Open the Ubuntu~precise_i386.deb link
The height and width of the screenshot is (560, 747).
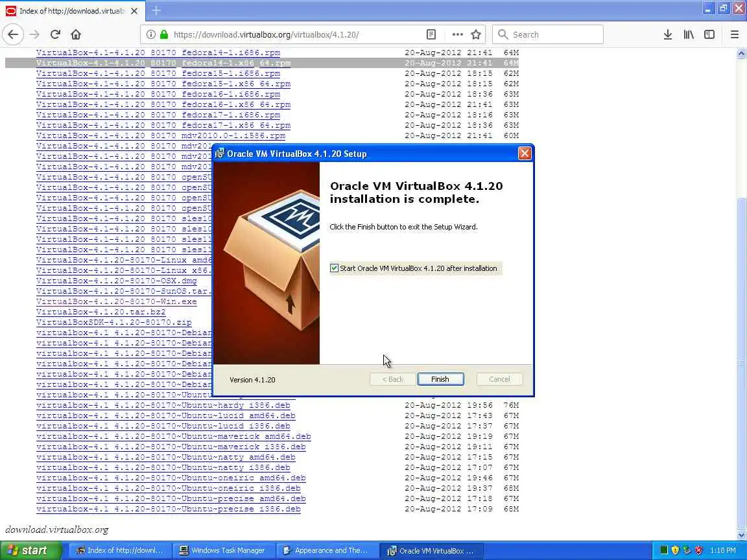169,509
